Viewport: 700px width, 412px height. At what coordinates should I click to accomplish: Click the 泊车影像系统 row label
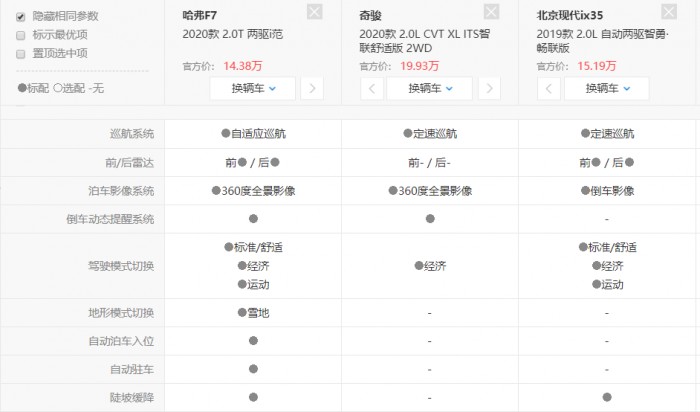point(121,191)
